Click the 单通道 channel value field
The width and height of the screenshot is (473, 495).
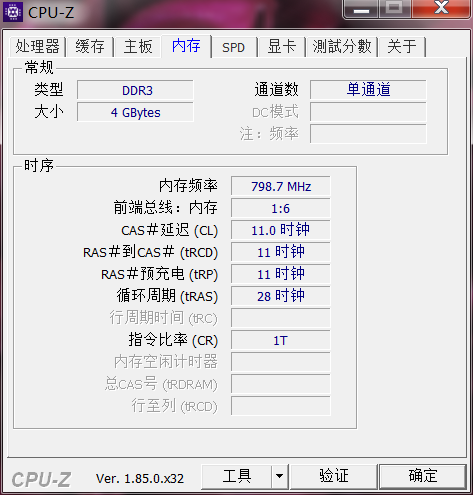click(x=368, y=90)
